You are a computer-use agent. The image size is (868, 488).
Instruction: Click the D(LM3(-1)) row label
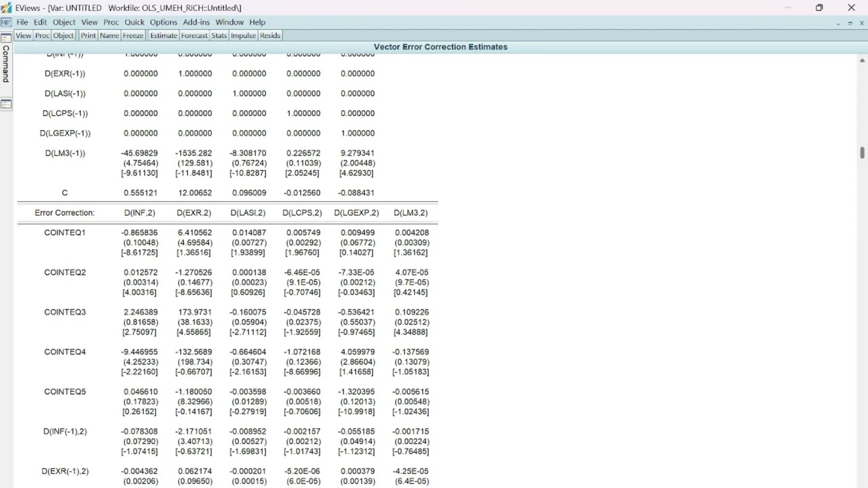click(65, 153)
